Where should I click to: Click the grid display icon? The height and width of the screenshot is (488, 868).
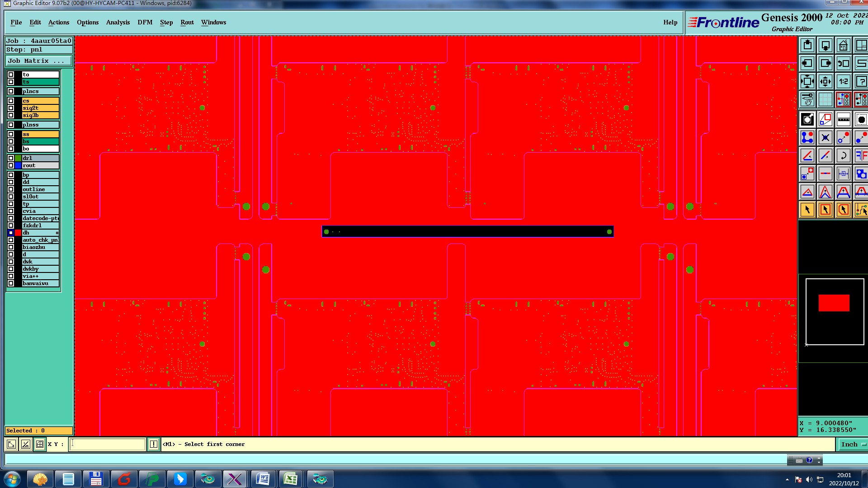coord(825,100)
